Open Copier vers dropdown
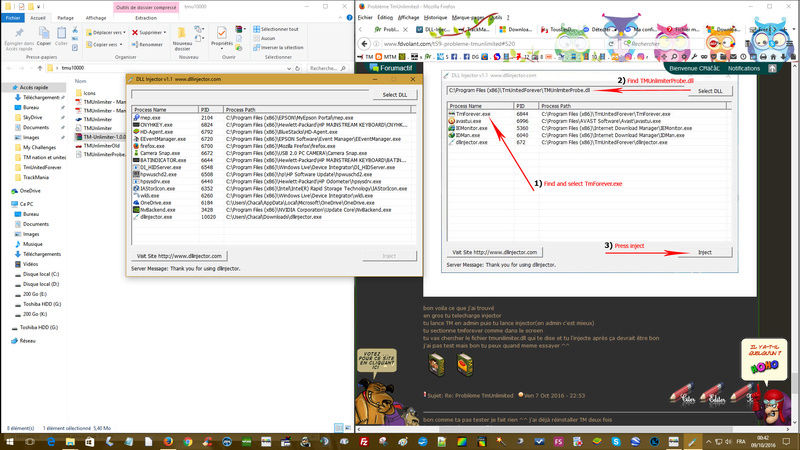 click(x=104, y=44)
